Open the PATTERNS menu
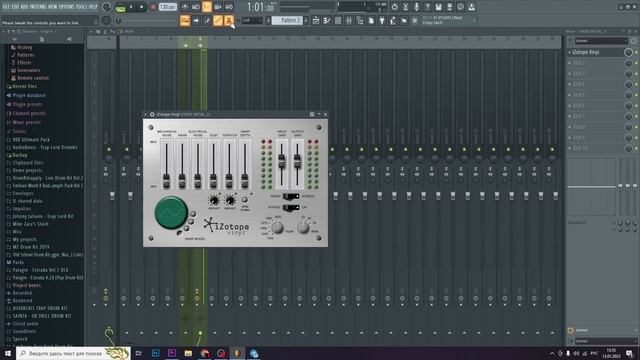Screen dimensions: 640x360 (x=38, y=7)
